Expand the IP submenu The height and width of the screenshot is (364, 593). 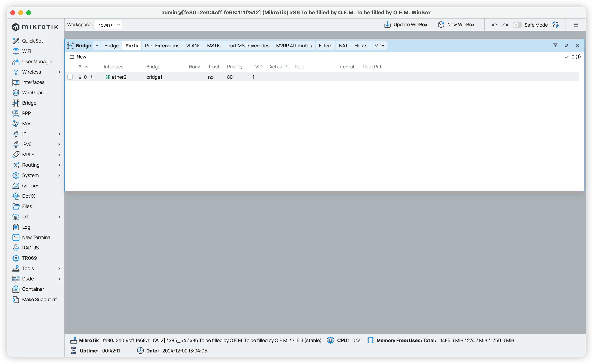[59, 134]
